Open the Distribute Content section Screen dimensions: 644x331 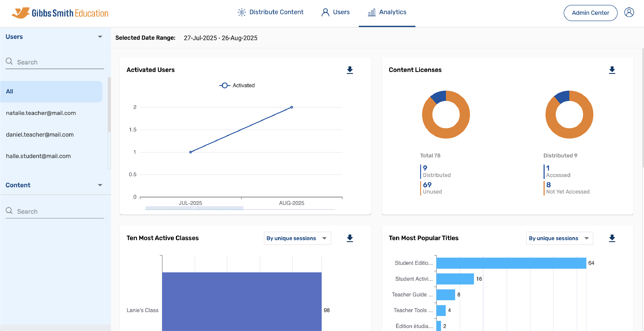(x=271, y=12)
